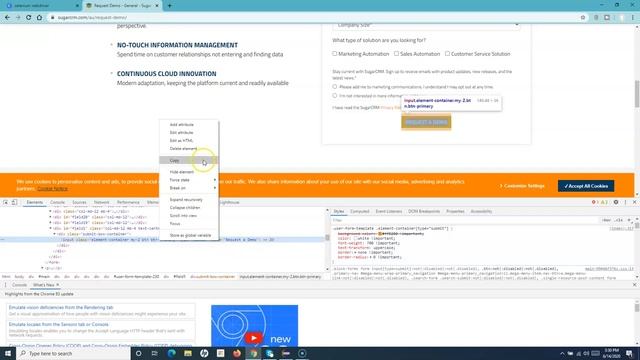Reload the page with the refresh icon
Screen dimensions: 640x360
[x=29, y=18]
